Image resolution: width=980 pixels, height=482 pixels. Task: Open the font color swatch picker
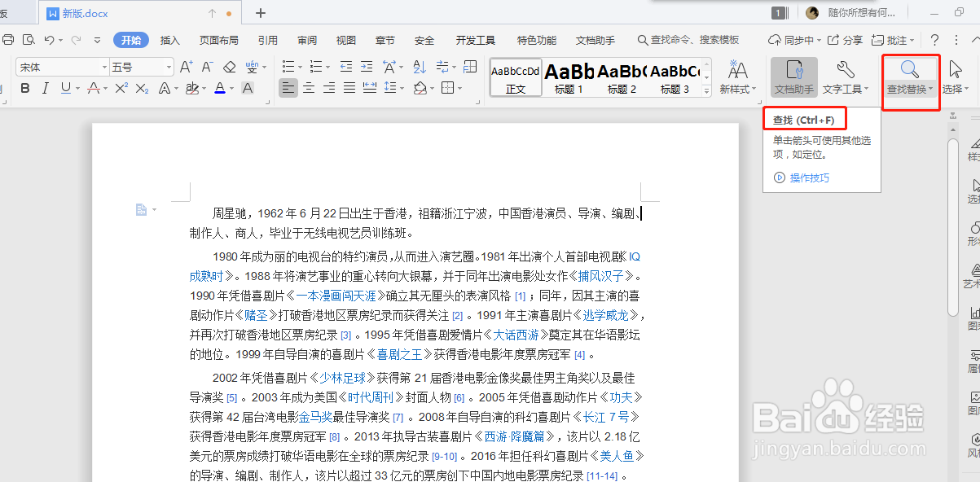[220, 88]
